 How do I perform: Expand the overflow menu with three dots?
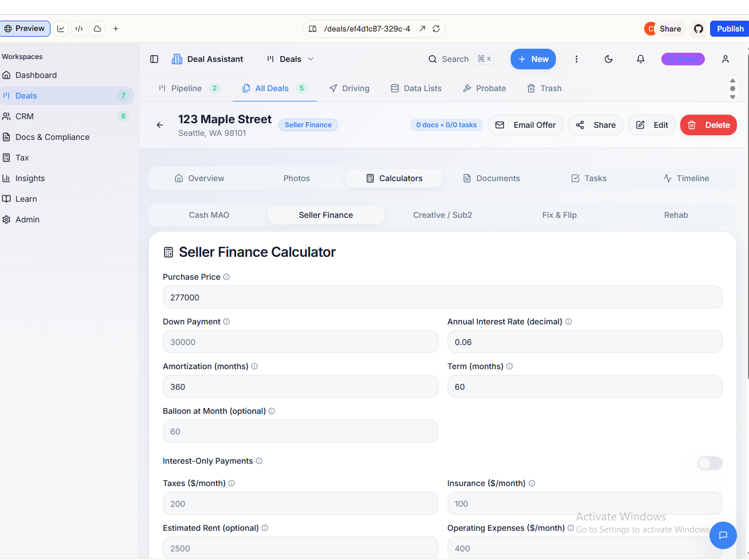pos(577,58)
